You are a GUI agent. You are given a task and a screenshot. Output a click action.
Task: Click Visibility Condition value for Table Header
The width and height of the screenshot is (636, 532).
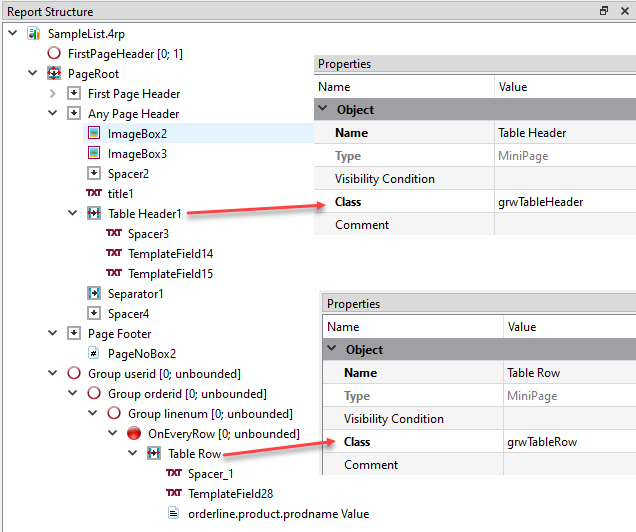click(565, 178)
